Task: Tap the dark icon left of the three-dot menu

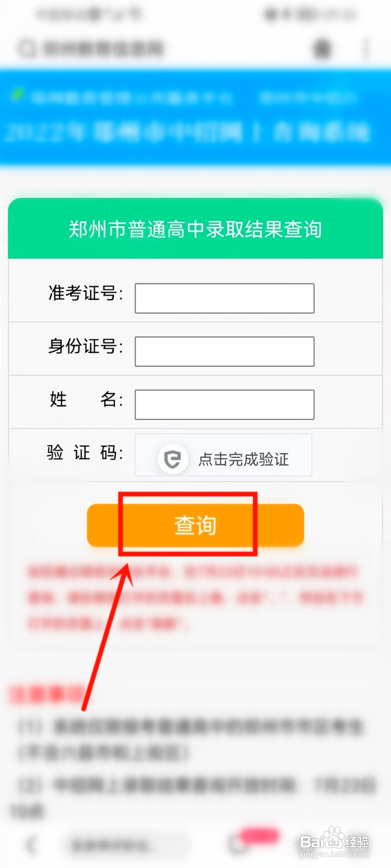Action: 322,49
